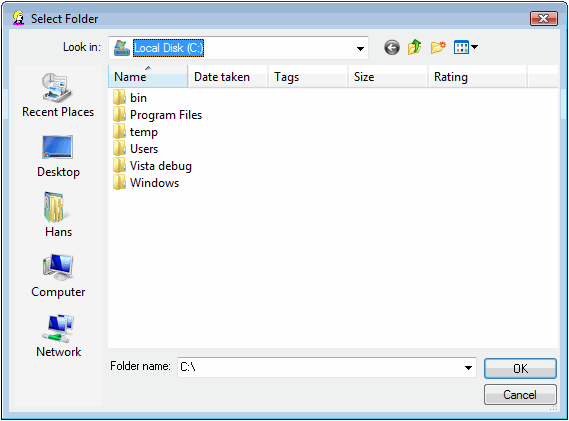Expand the Folder name history dropdown
The width and height of the screenshot is (569, 421).
[x=468, y=368]
